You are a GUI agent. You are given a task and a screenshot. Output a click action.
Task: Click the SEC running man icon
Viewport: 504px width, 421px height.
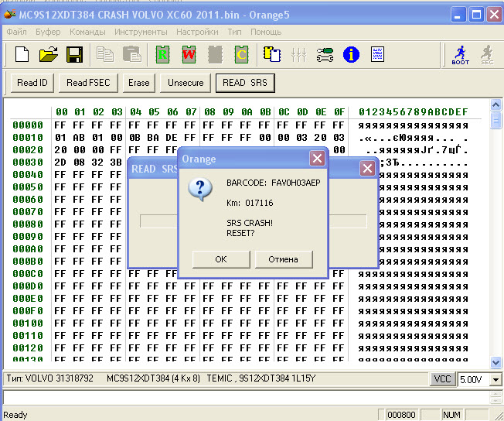487,55
